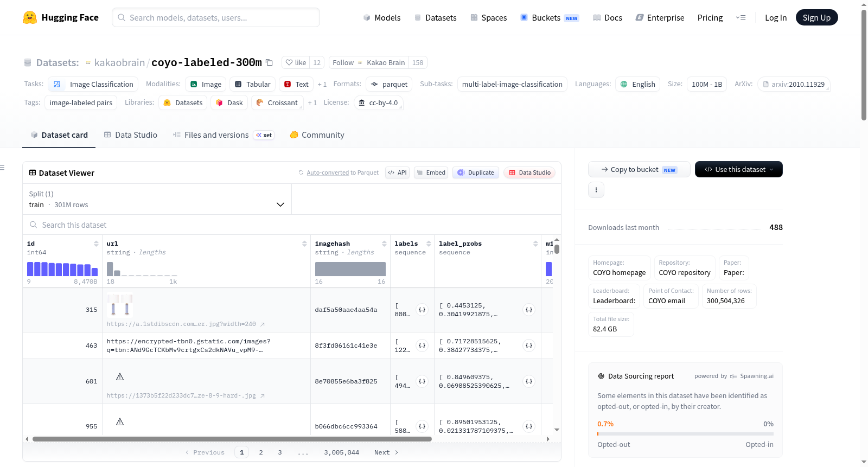Expand JSON for labels in row 315

click(422, 310)
